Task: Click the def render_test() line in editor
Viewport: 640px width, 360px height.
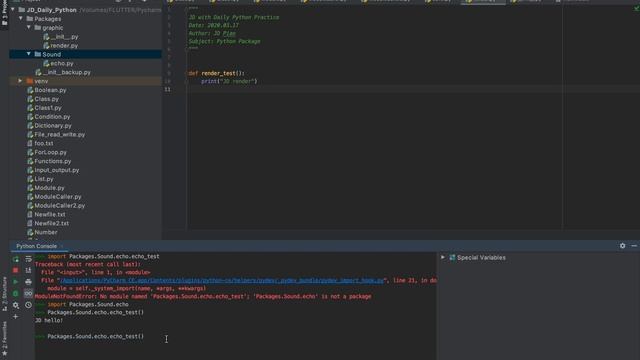Action: 216,73
